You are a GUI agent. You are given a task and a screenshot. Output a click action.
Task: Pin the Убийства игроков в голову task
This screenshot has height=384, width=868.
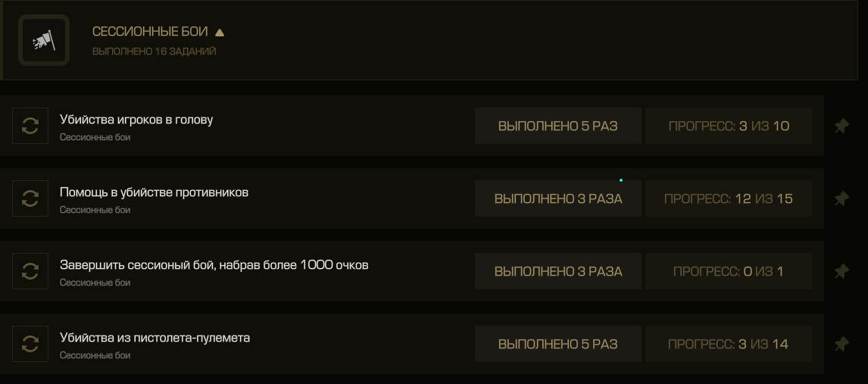coord(841,126)
